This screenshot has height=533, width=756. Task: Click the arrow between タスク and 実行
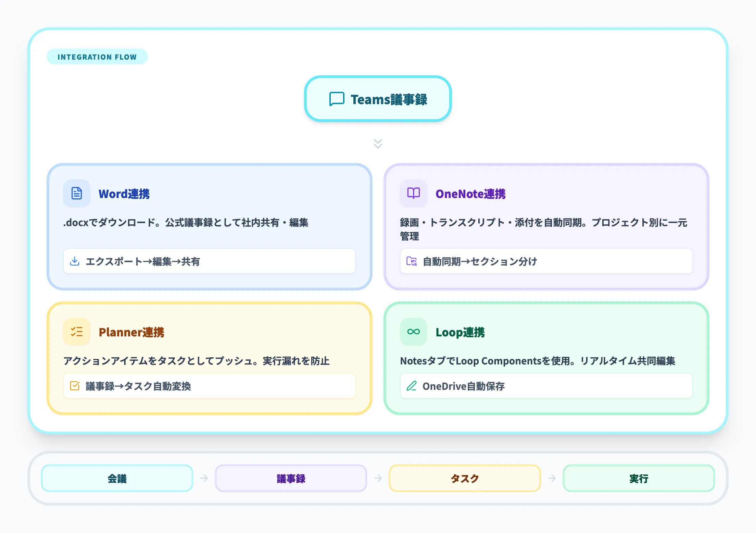[552, 478]
